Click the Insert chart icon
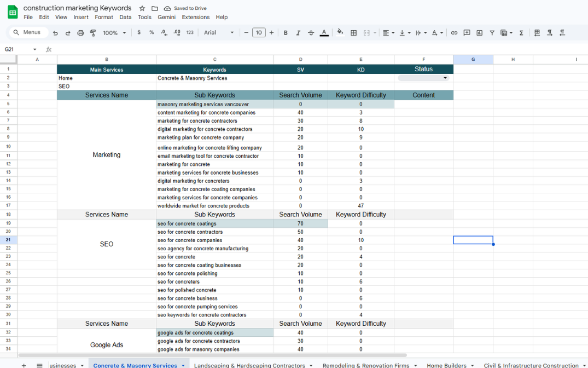This screenshot has height=368, width=588. [x=479, y=33]
